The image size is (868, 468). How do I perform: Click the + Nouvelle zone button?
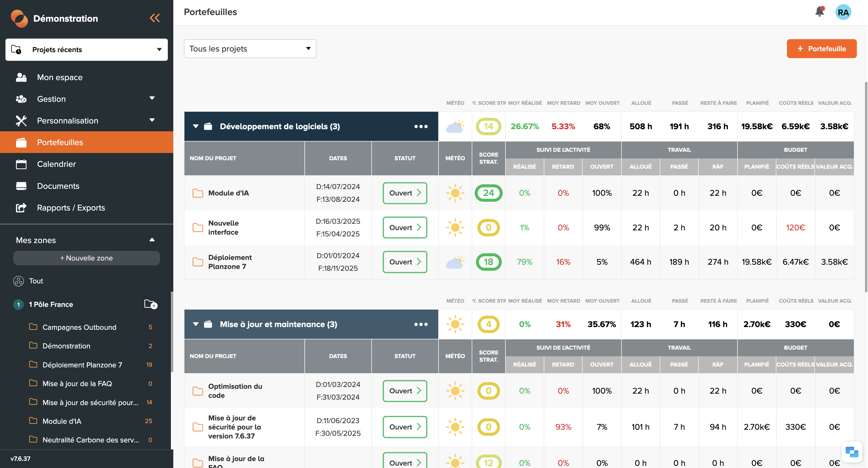pyautogui.click(x=86, y=258)
